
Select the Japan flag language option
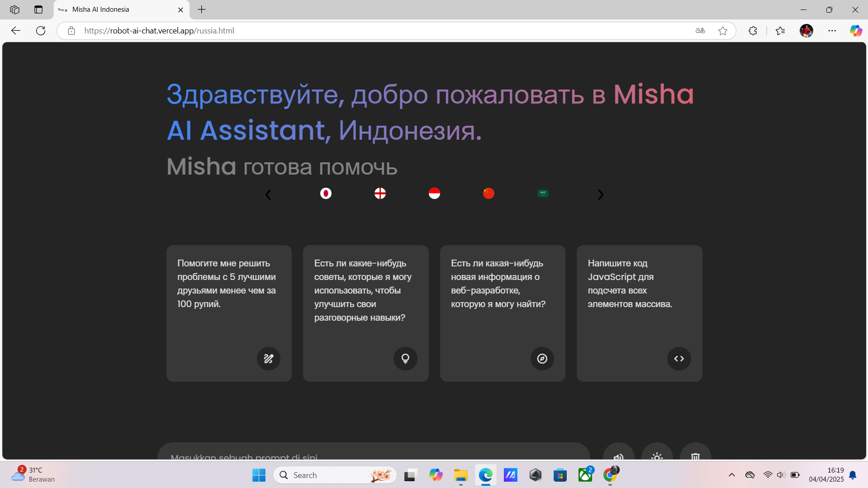point(326,194)
